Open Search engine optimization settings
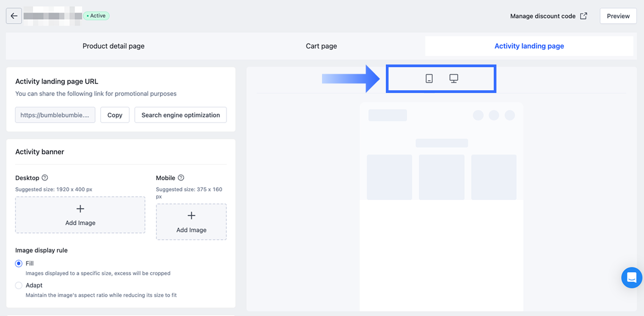644x316 pixels. pyautogui.click(x=180, y=115)
